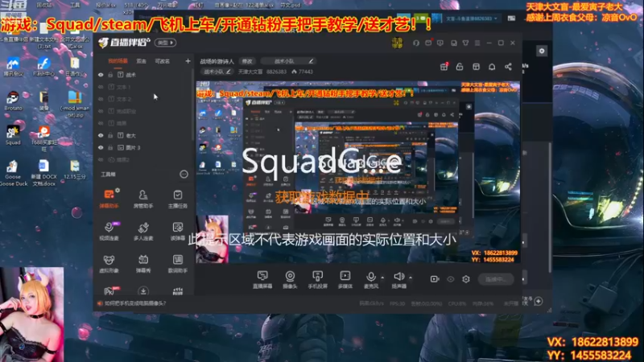Viewport: 644px width, 362px height.
Task: Open the mode switch pill beside logo
Action: coord(165,43)
